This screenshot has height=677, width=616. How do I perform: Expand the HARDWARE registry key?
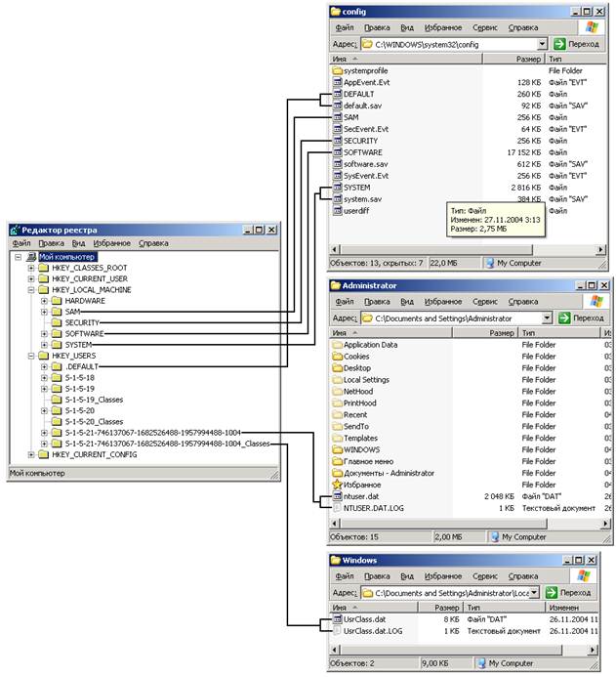pyautogui.click(x=44, y=301)
